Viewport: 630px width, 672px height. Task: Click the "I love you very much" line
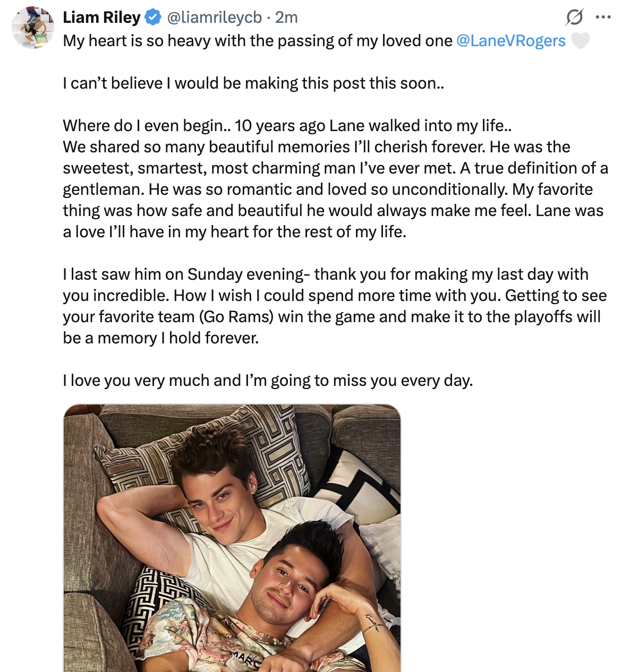267,381
